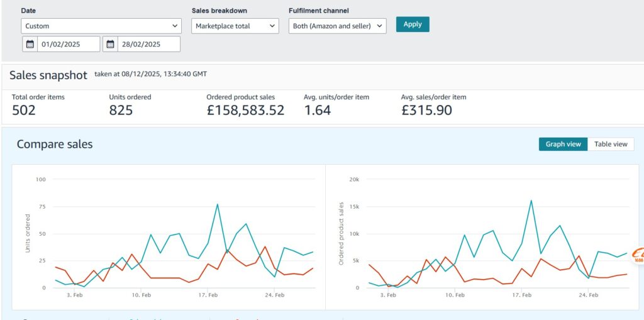Click the Total order items value 502
Image resolution: width=644 pixels, height=320 pixels.
(x=24, y=111)
